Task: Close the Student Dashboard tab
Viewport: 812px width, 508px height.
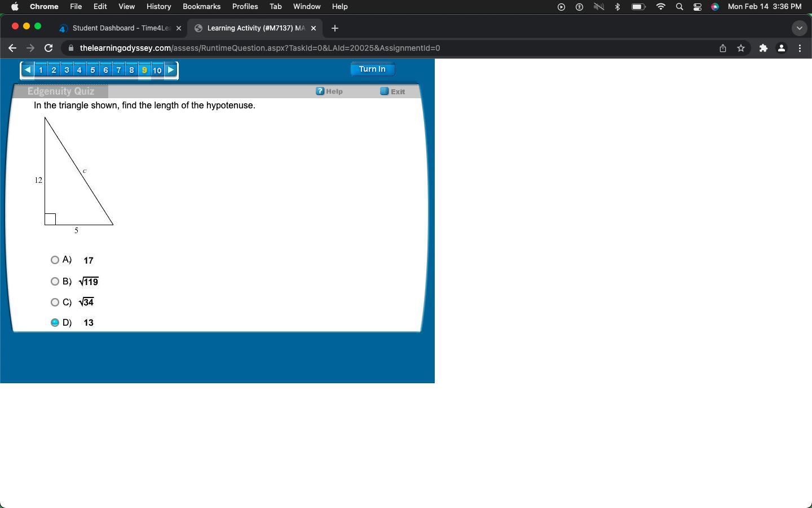Action: coord(179,28)
